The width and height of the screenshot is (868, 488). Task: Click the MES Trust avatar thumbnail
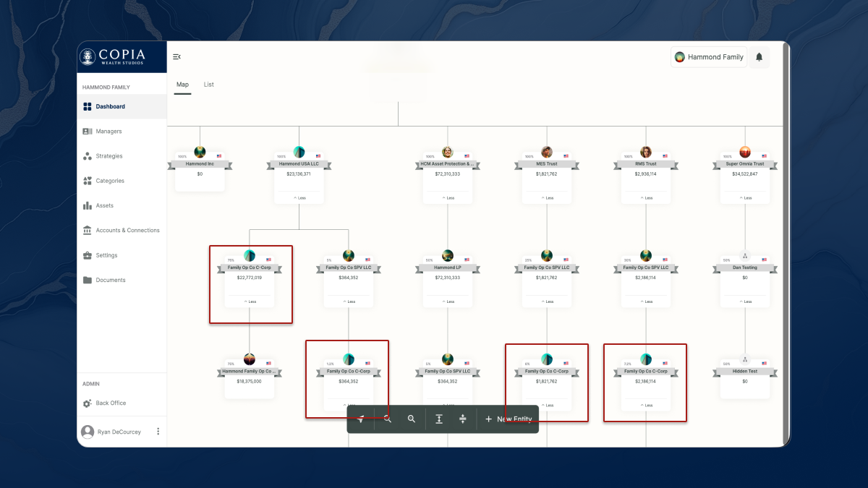point(547,152)
